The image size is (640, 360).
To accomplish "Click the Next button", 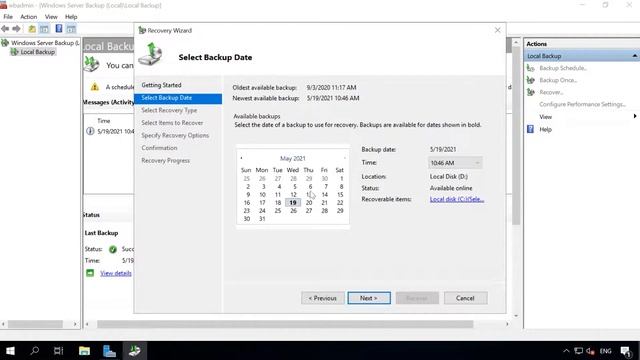I will (x=369, y=298).
